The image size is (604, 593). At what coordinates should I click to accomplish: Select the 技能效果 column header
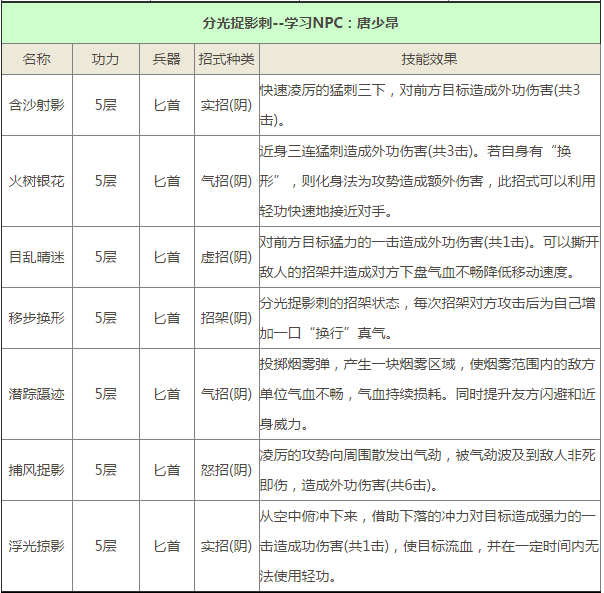tap(429, 60)
